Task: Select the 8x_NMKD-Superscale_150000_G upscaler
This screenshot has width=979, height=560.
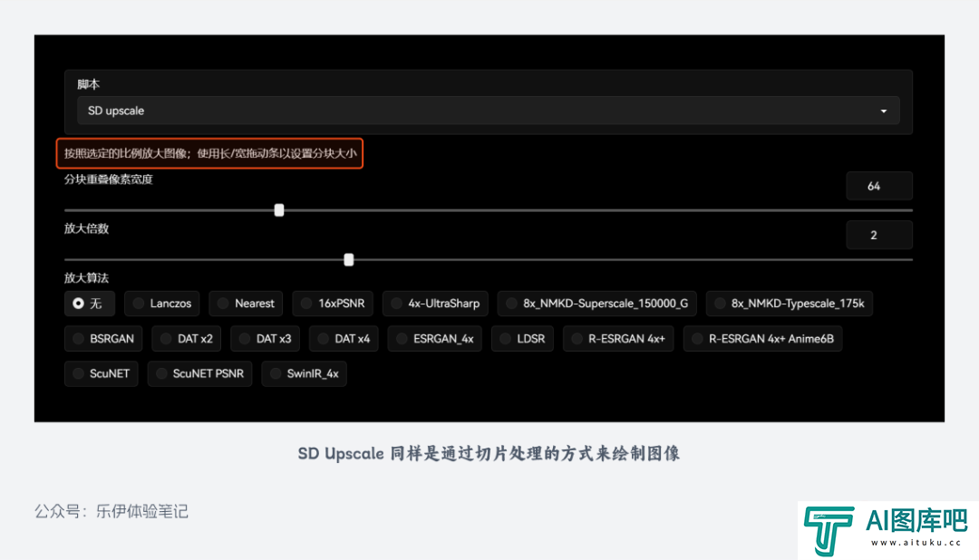Action: tap(596, 304)
